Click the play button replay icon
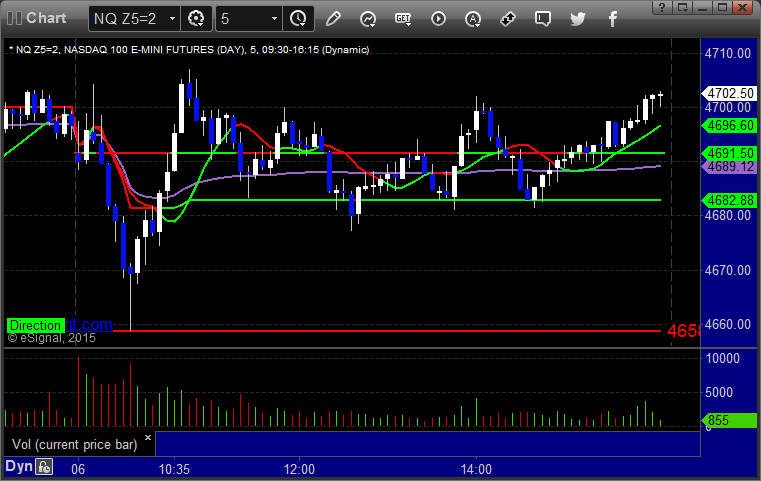Screen dimensions: 761x481 438,18
